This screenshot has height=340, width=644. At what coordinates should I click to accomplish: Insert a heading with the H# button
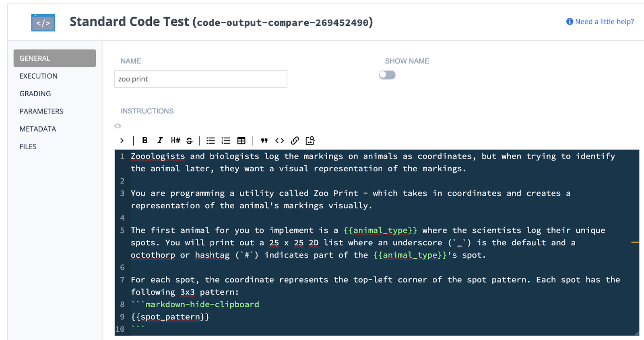coord(175,140)
